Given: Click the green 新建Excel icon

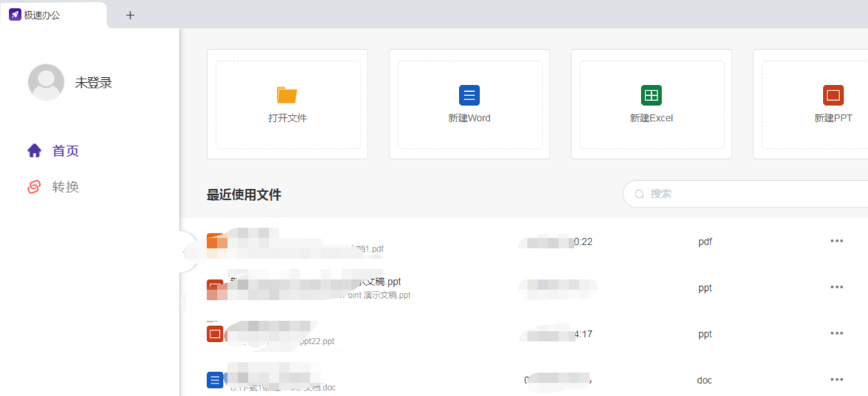Looking at the screenshot, I should tap(651, 95).
